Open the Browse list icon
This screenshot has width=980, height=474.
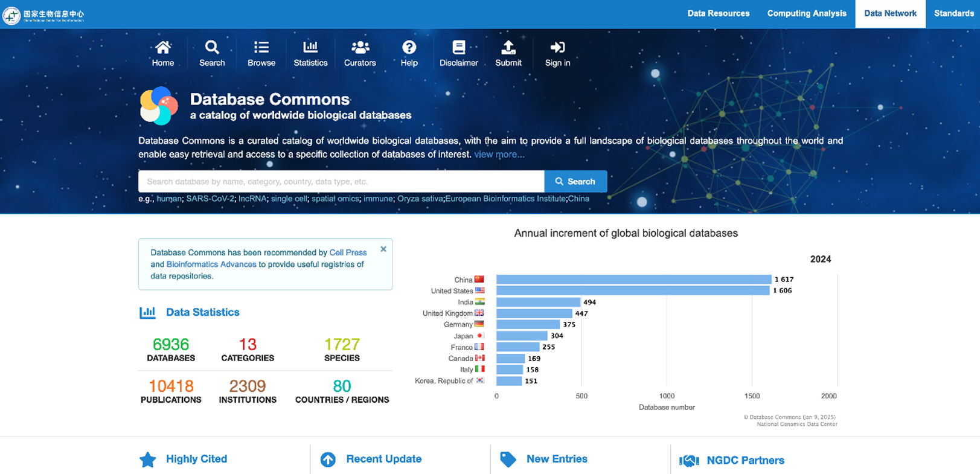click(x=261, y=47)
